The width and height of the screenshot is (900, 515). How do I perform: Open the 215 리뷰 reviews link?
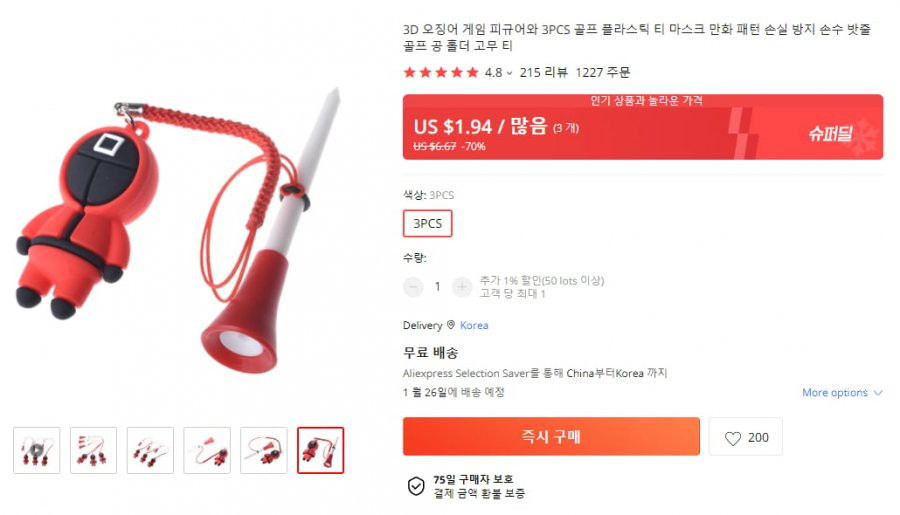point(543,72)
